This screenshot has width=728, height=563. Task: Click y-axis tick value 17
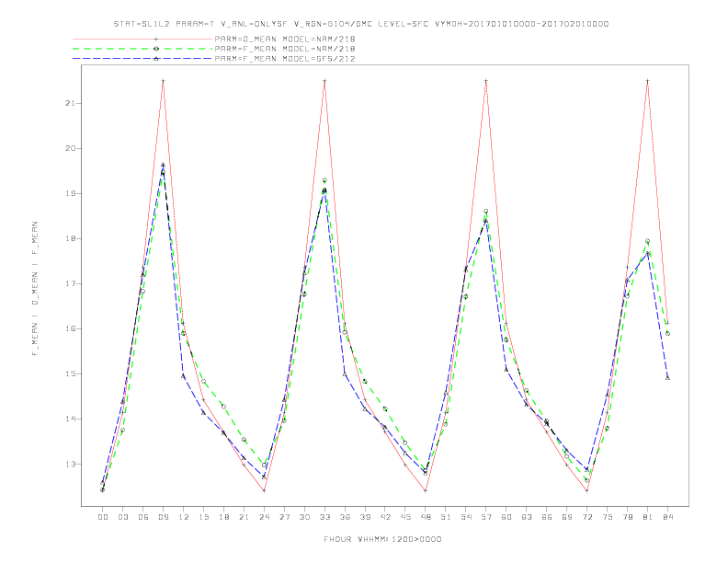click(70, 283)
